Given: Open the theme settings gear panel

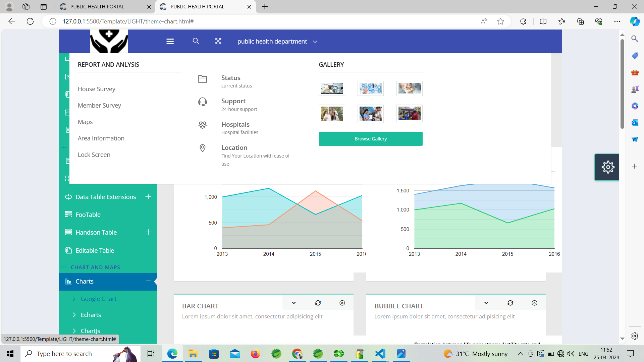Looking at the screenshot, I should 607,167.
